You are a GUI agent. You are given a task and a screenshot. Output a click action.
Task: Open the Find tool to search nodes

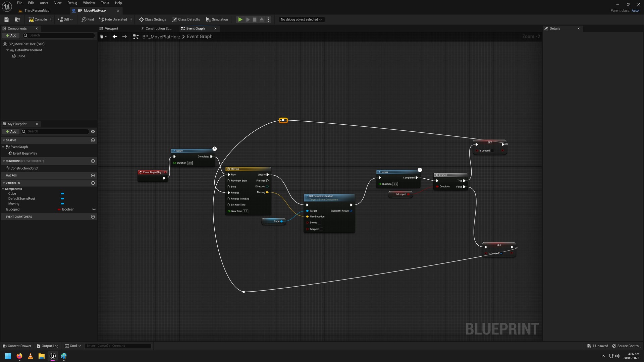87,19
